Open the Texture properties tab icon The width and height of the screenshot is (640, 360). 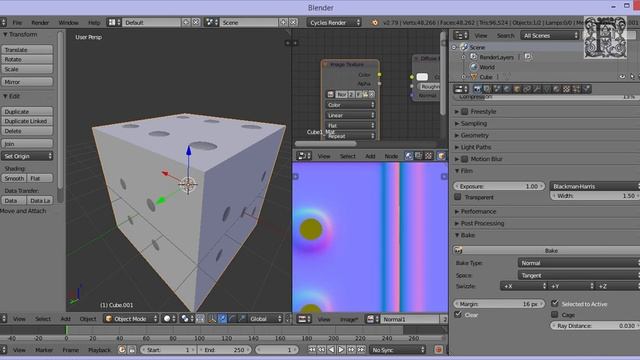pos(566,89)
